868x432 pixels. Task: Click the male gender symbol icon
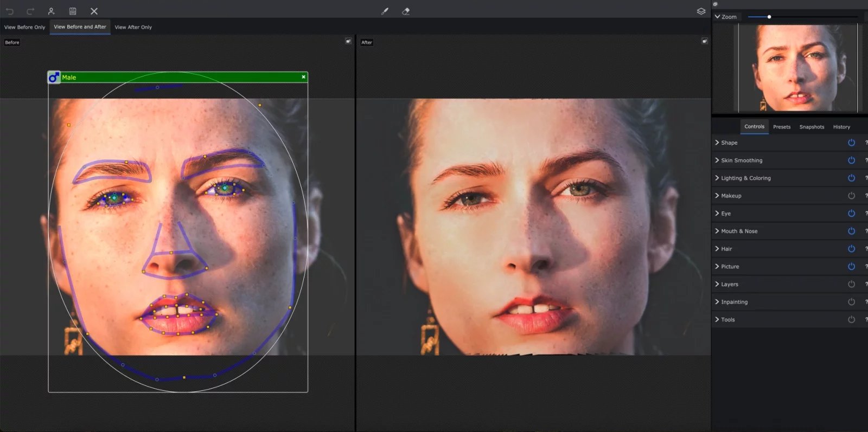tap(54, 78)
